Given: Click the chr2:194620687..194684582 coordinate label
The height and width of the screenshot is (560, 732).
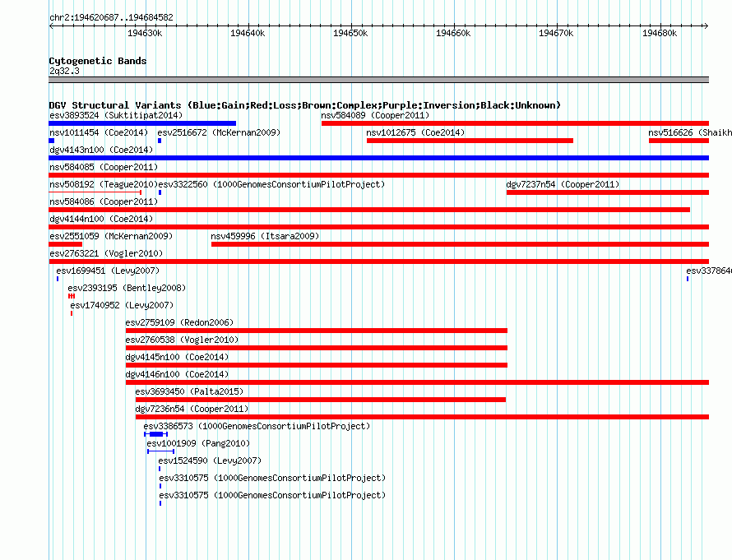Looking at the screenshot, I should tap(111, 17).
